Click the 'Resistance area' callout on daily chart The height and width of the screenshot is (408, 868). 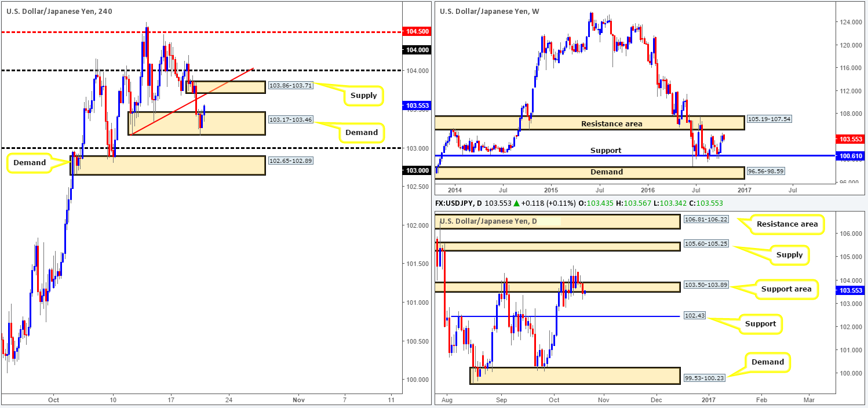click(x=787, y=224)
